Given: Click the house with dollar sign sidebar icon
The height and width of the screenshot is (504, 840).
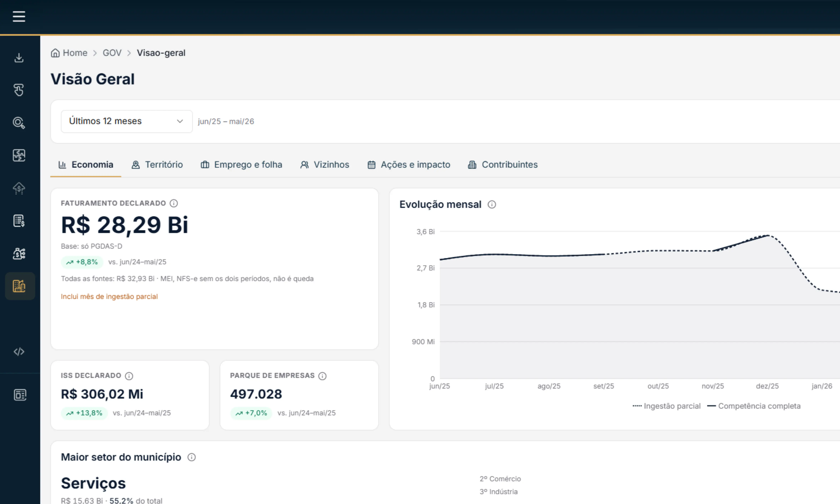Looking at the screenshot, I should click(x=19, y=188).
